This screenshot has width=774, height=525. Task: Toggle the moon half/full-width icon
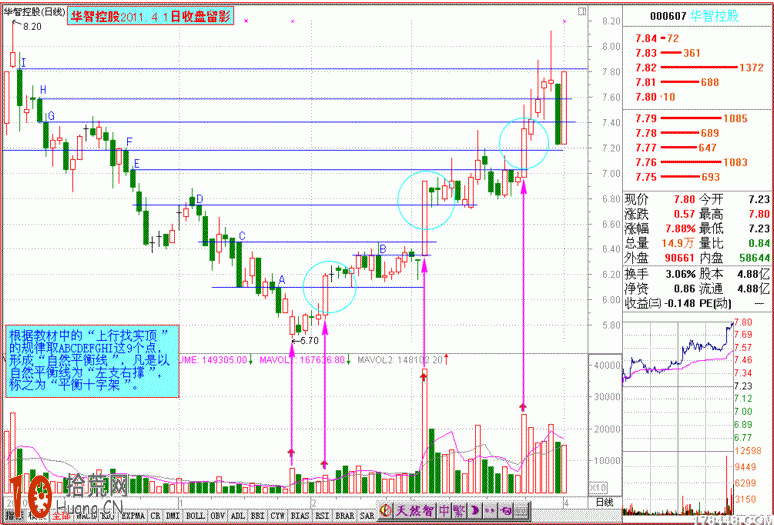[474, 510]
